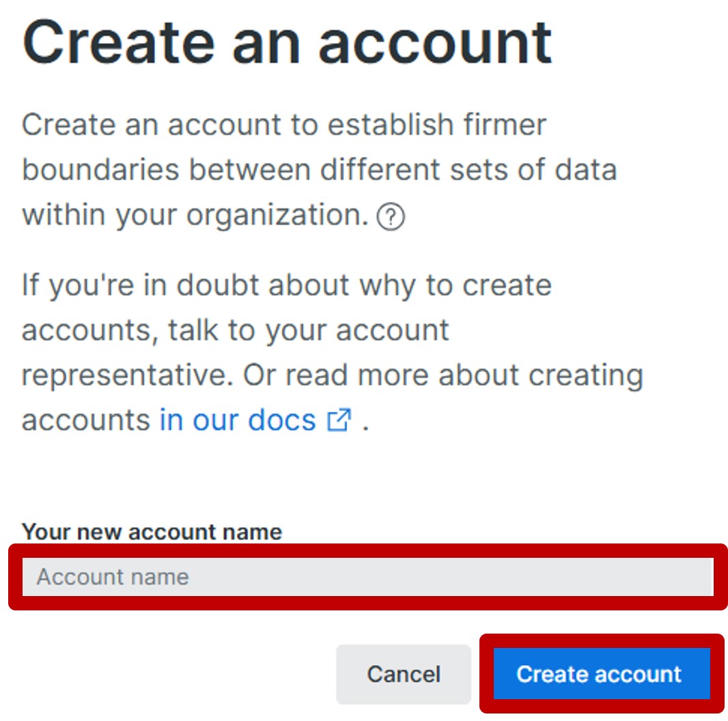Screen dimensions: 728x721
Task: Click the Create account button
Action: pos(599,674)
